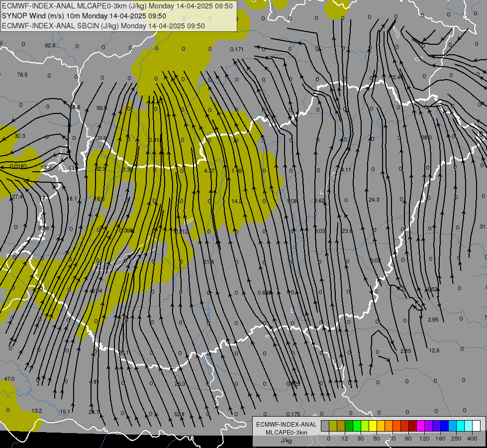
Task: Click the legend tick label 70
Action: (x=392, y=439)
